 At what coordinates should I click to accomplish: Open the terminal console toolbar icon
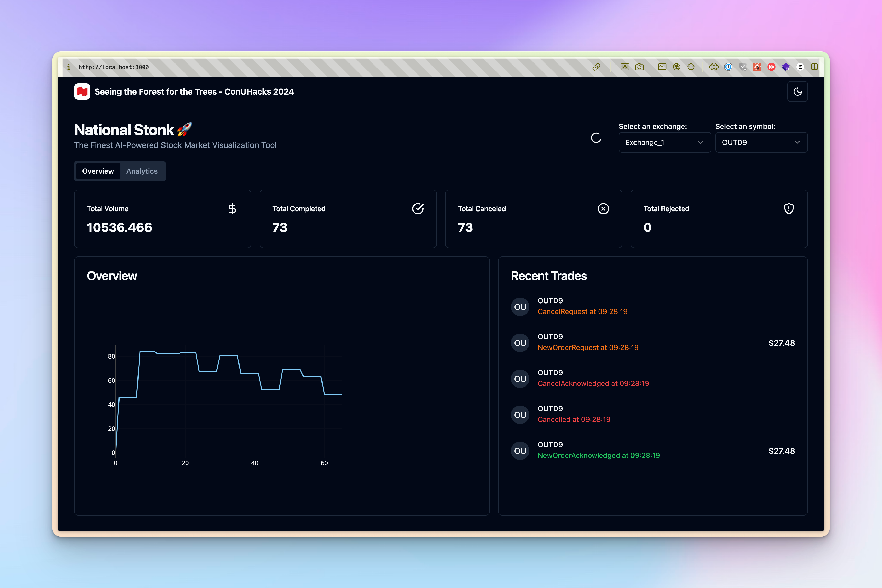coord(662,67)
